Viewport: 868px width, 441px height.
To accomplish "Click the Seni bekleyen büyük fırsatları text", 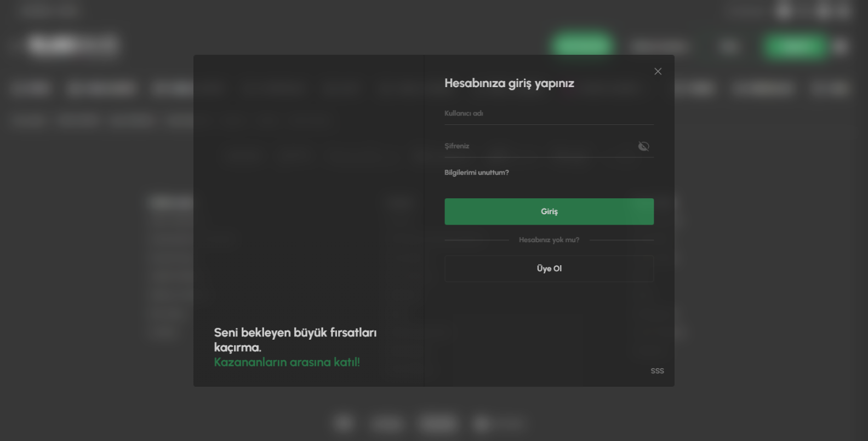I will 295,333.
